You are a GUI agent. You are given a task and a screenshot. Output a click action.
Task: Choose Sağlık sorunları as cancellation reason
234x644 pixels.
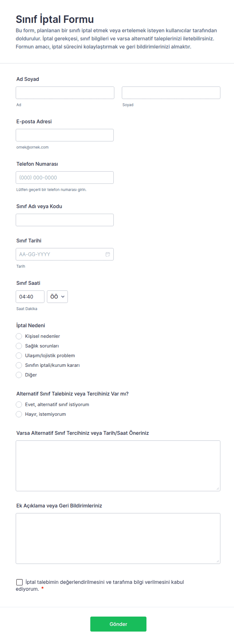point(19,346)
